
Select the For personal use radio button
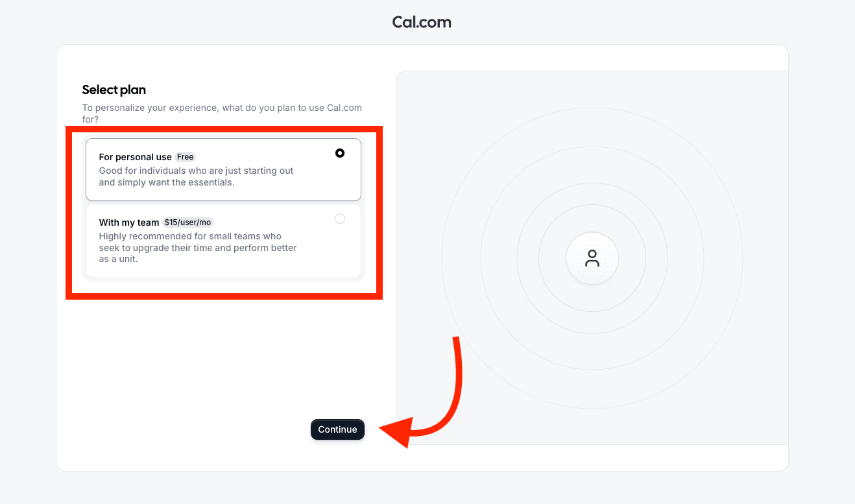coord(340,154)
